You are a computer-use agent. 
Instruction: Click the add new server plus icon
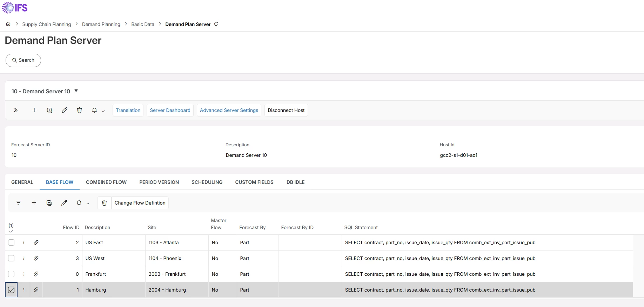pos(34,110)
